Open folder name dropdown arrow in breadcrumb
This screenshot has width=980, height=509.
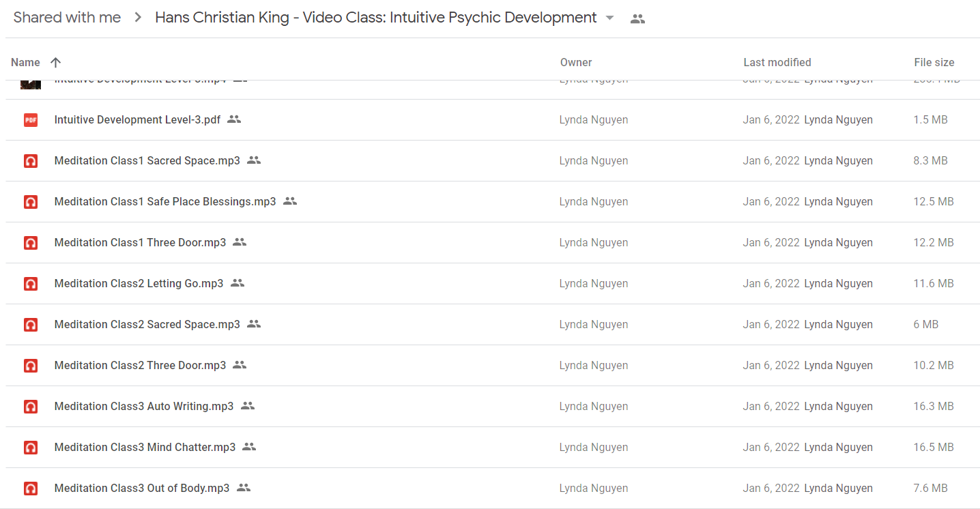pos(610,18)
